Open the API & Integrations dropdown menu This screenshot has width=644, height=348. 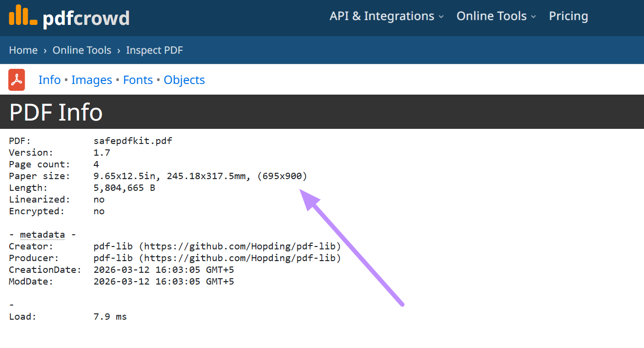(x=386, y=16)
